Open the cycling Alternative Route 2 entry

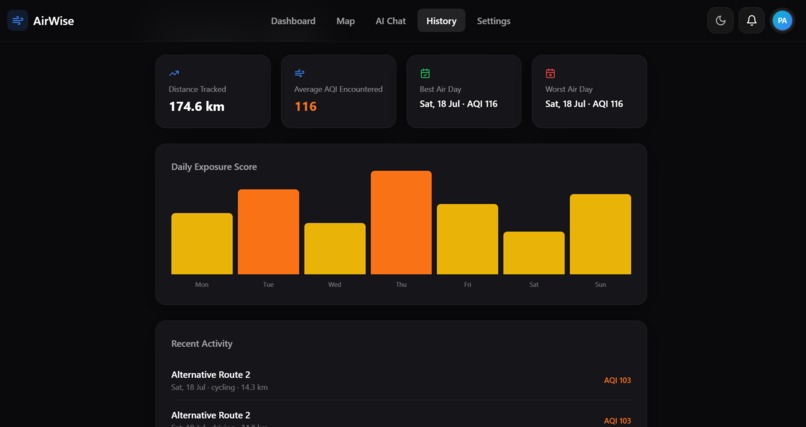pyautogui.click(x=401, y=380)
